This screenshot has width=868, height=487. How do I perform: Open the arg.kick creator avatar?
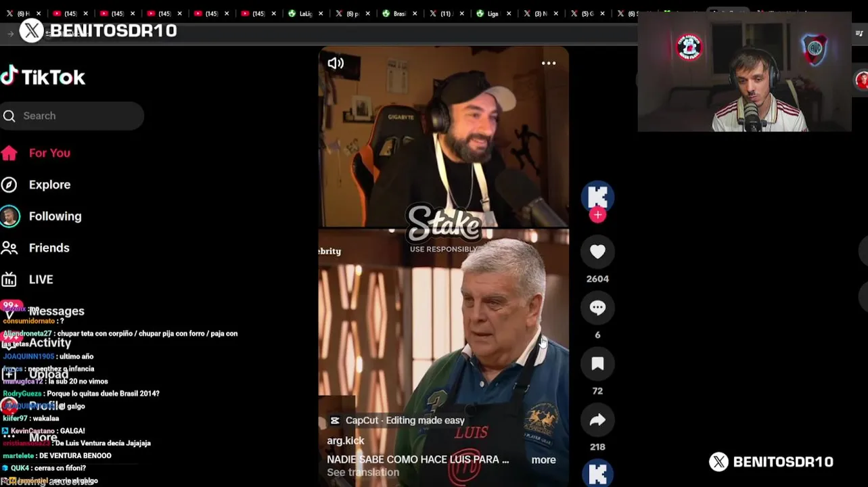(x=597, y=197)
